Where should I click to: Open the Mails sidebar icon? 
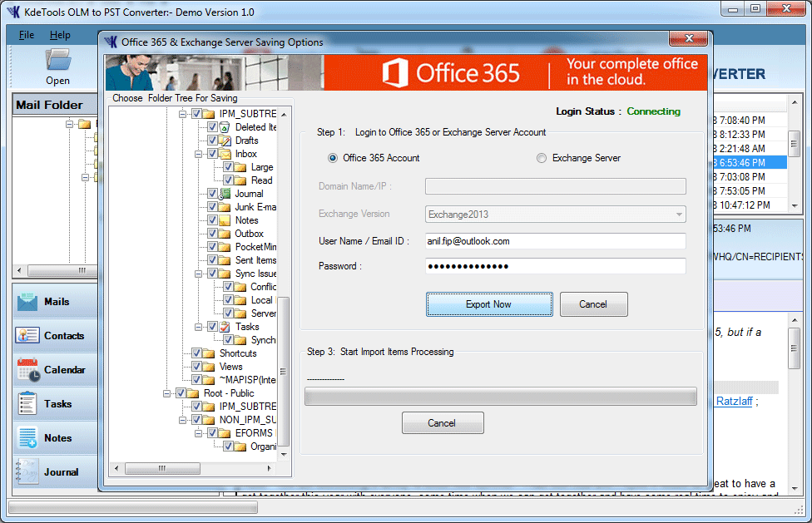(27, 302)
